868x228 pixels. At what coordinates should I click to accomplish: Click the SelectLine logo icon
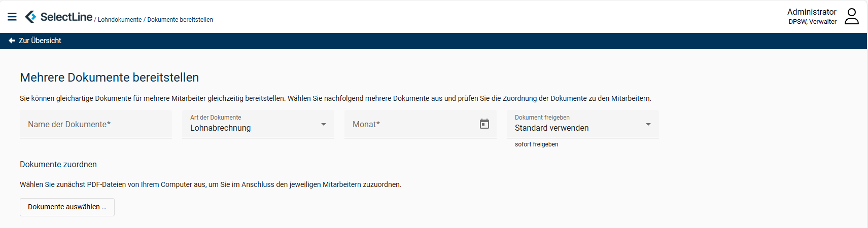(31, 17)
